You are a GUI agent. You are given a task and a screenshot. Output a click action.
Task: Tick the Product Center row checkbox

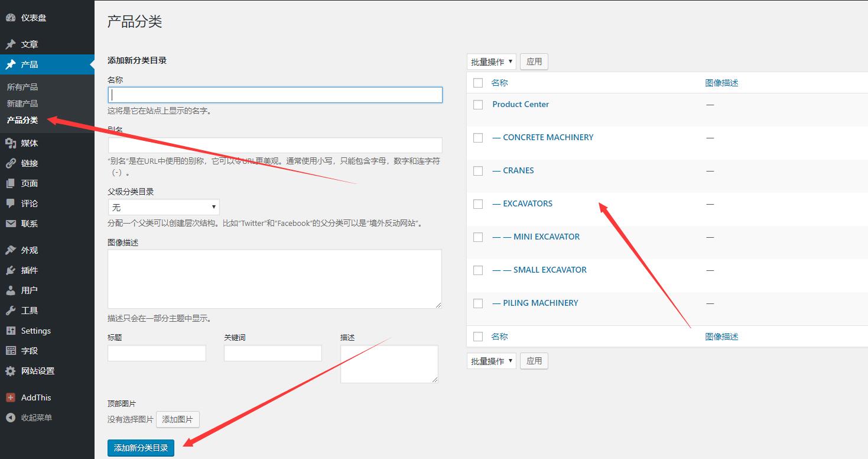click(x=479, y=104)
